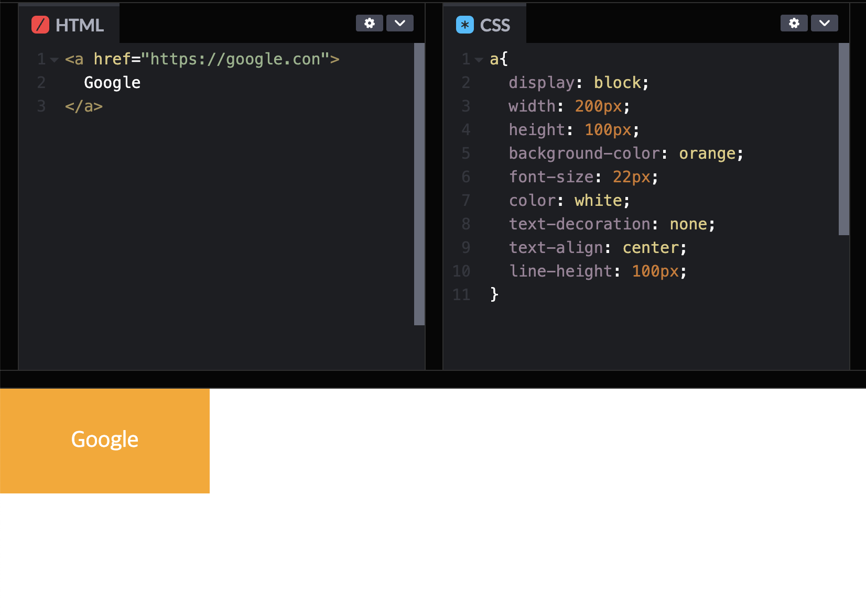Select the HTML editor tab

point(69,25)
